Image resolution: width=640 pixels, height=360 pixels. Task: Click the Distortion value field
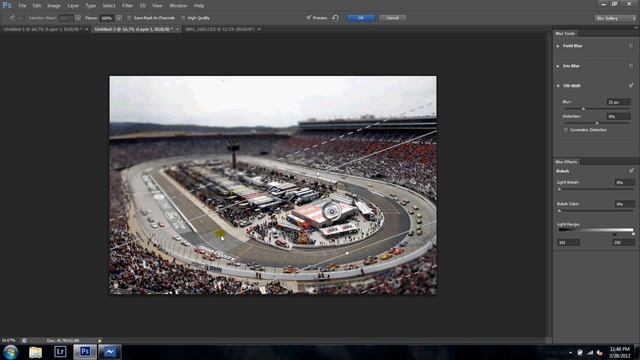(x=618, y=116)
